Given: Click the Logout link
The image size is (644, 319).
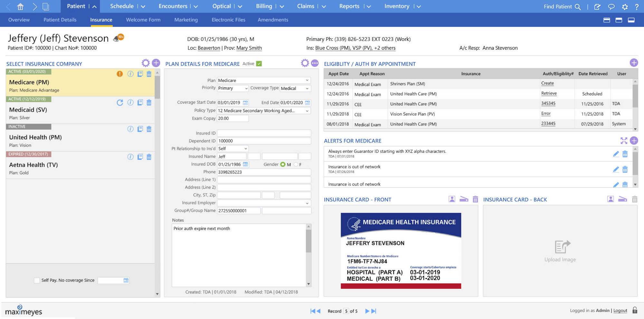Looking at the screenshot, I should point(620,311).
